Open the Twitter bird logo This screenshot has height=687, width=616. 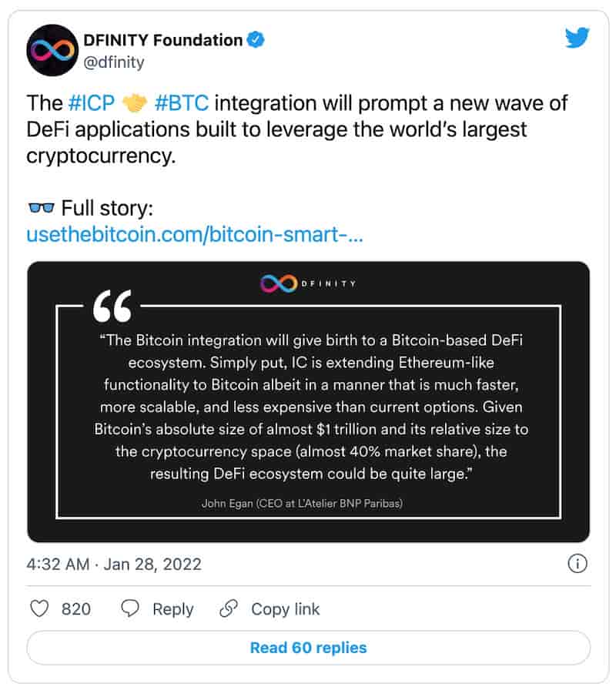(x=577, y=38)
